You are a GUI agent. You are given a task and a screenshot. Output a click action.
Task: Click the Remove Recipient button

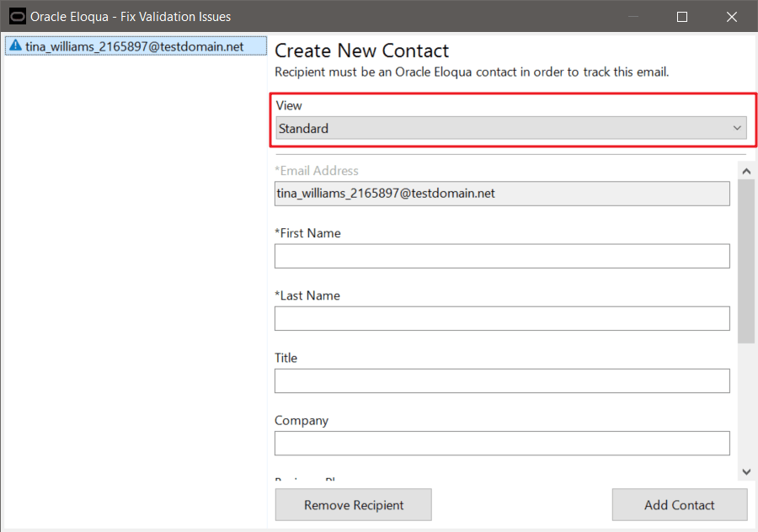pos(353,504)
